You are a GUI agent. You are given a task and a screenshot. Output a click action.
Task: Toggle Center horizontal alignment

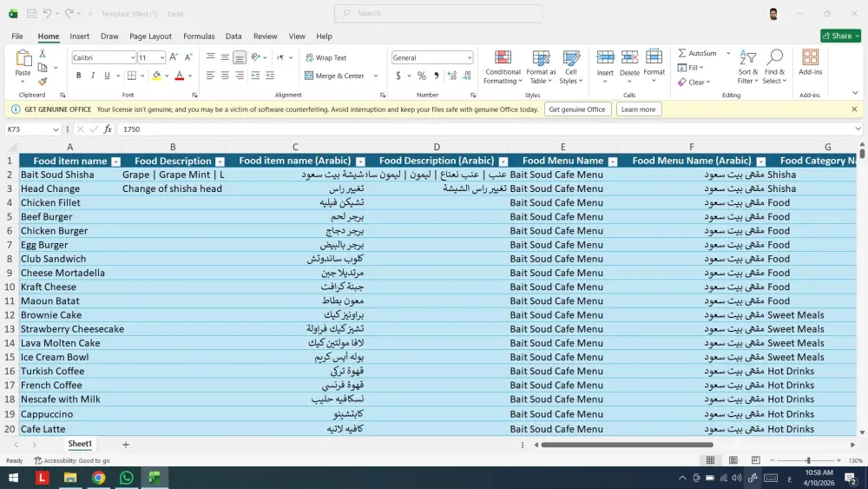coord(225,76)
